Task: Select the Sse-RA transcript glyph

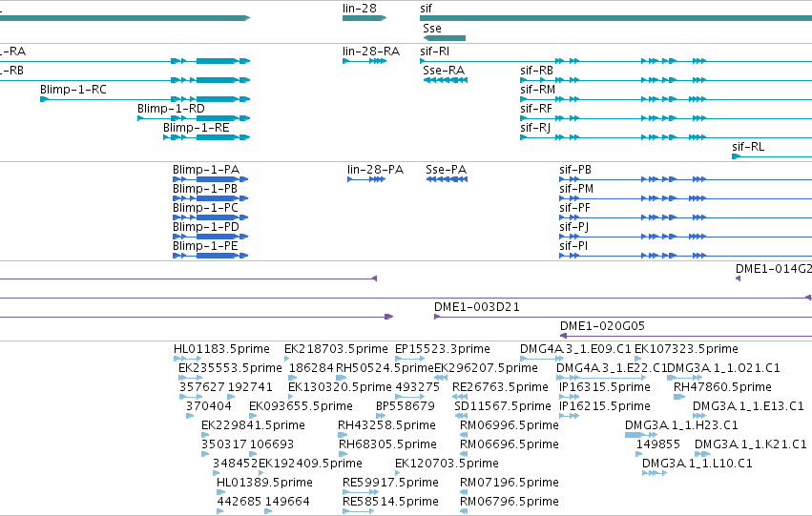Action: 445,80
